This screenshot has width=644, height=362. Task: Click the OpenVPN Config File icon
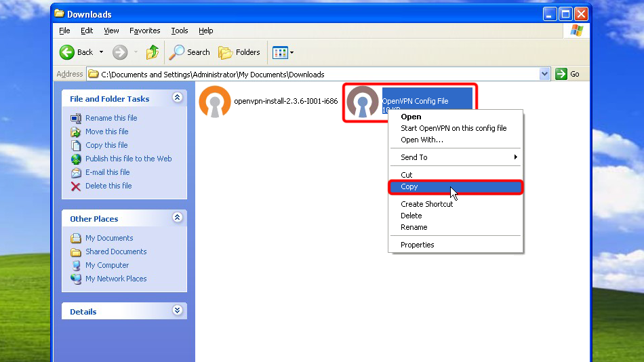pos(363,102)
